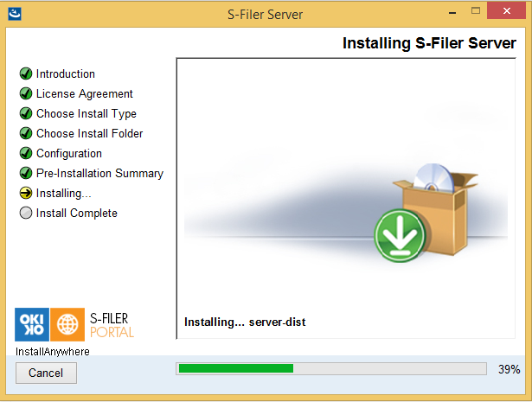Click the Choose Install Folder step label
The width and height of the screenshot is (532, 402).
90,133
